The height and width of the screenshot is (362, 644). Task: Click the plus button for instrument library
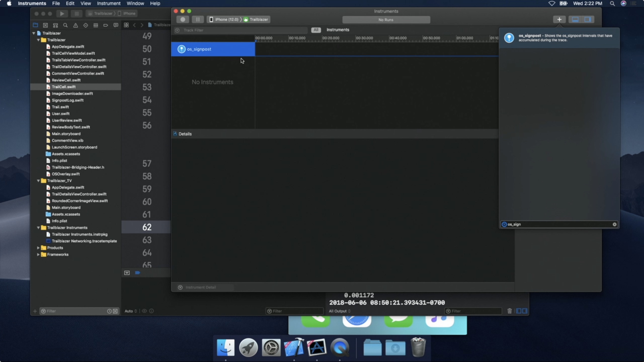tap(559, 19)
